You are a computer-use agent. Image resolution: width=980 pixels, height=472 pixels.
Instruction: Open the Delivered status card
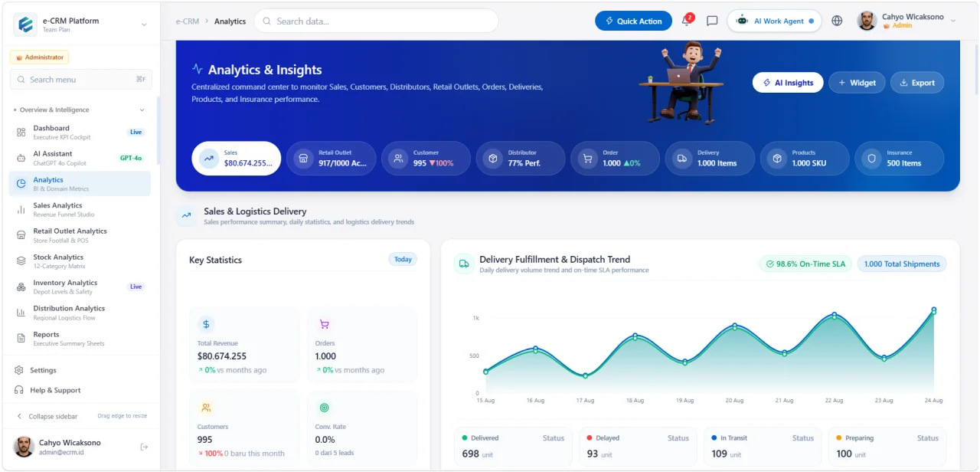513,447
